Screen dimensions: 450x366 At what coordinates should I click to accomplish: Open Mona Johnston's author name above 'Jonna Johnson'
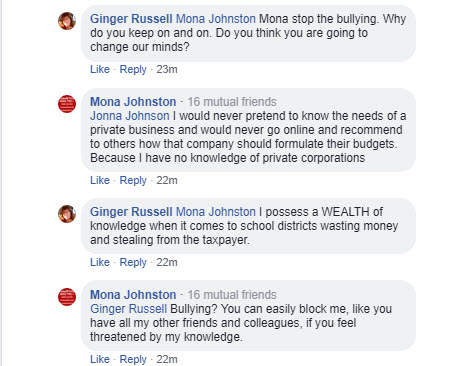pos(133,102)
